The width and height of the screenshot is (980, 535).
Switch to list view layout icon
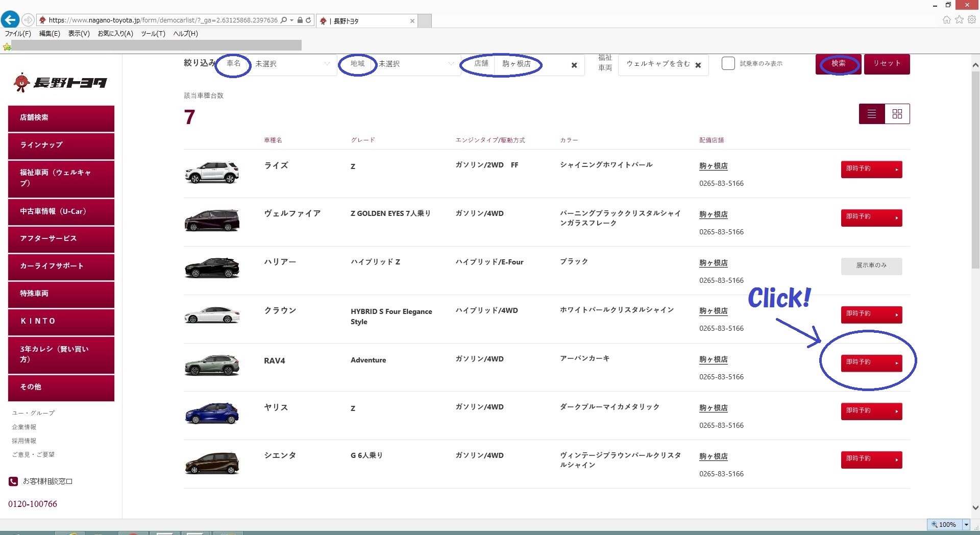(x=872, y=114)
